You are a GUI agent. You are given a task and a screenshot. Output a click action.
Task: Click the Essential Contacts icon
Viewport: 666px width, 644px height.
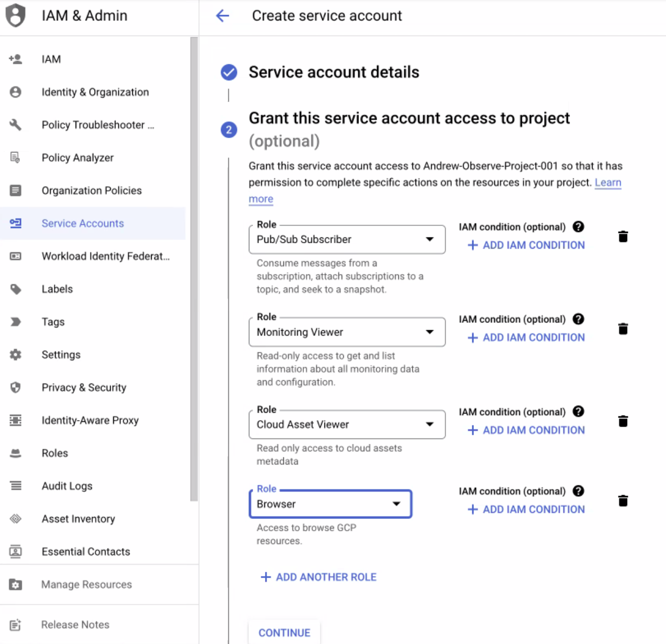pyautogui.click(x=16, y=552)
